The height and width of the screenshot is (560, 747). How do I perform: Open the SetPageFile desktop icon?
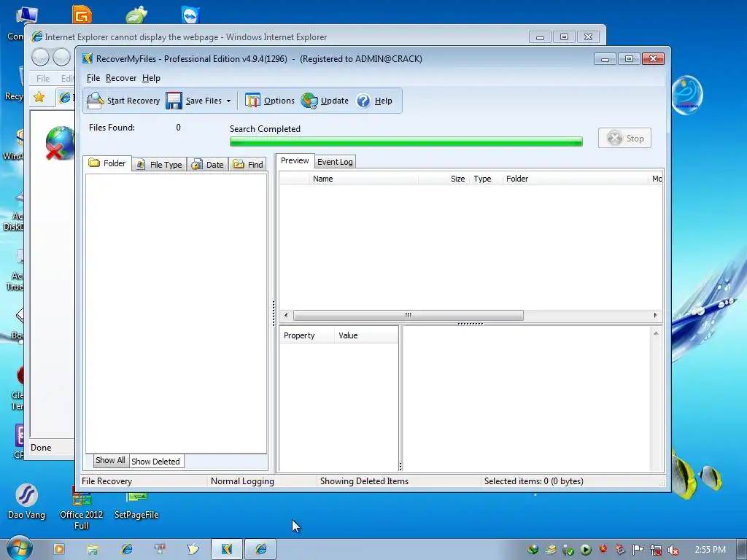pyautogui.click(x=136, y=507)
